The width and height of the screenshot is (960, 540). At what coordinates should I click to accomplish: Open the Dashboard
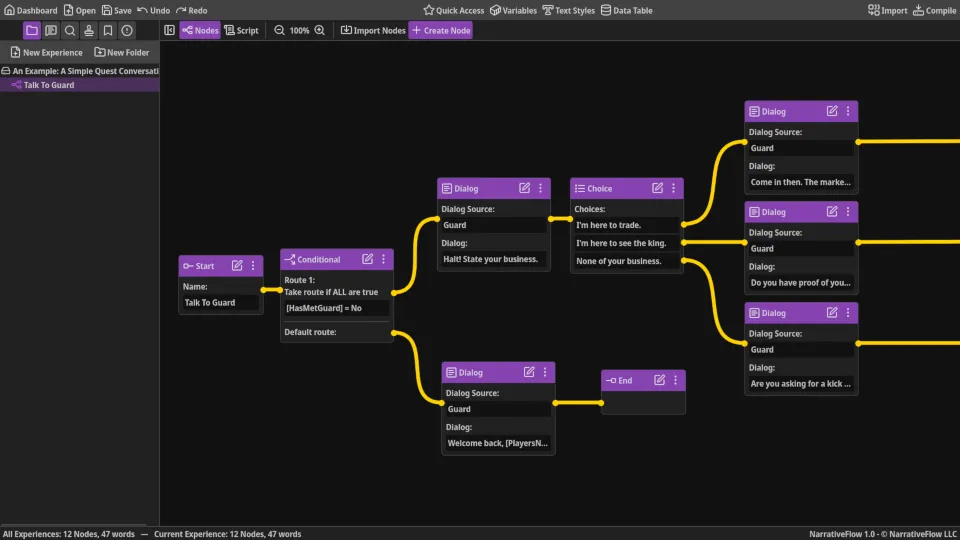tap(30, 10)
